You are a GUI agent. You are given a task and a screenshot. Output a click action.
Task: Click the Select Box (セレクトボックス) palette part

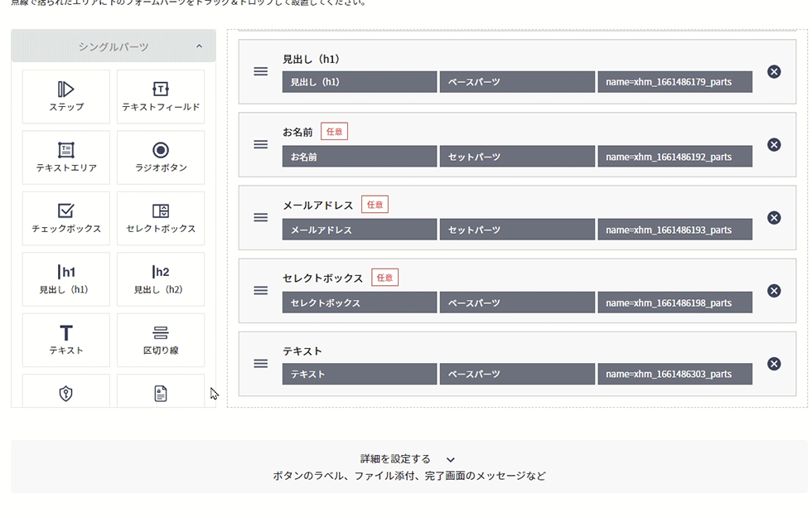pyautogui.click(x=161, y=218)
